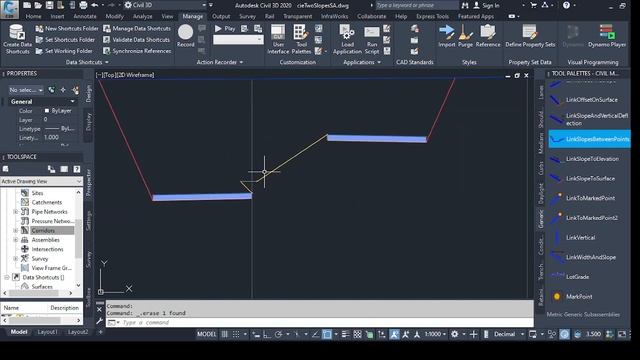Expand the Pipe Networks tree node
Image resolution: width=640 pixels, height=360 pixels.
16,212
